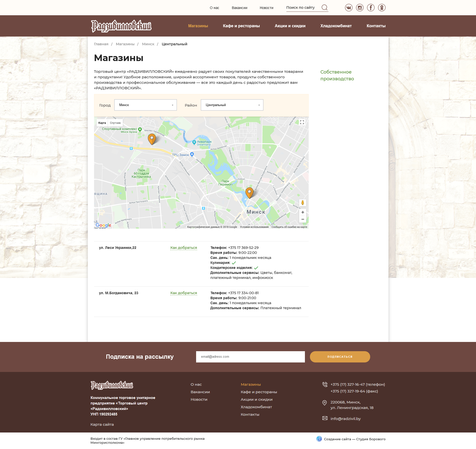
Task: Click Как добраться for Леси Украинки,22
Action: [x=184, y=248]
